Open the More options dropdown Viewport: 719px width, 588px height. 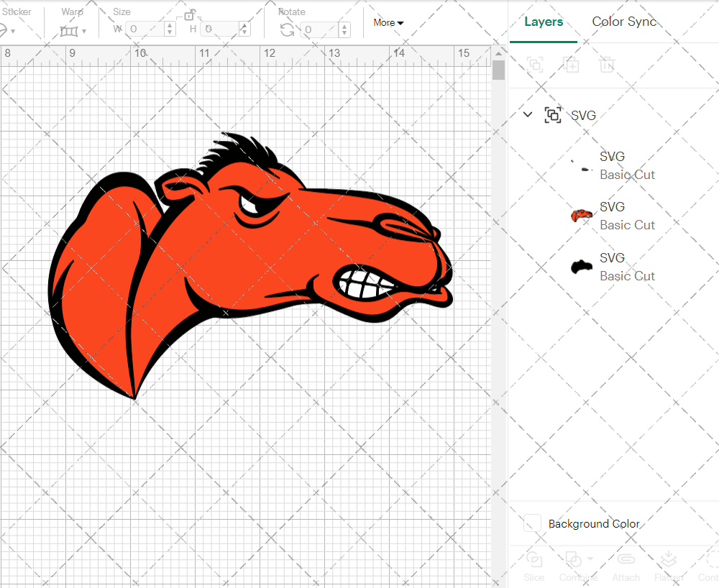pos(388,22)
